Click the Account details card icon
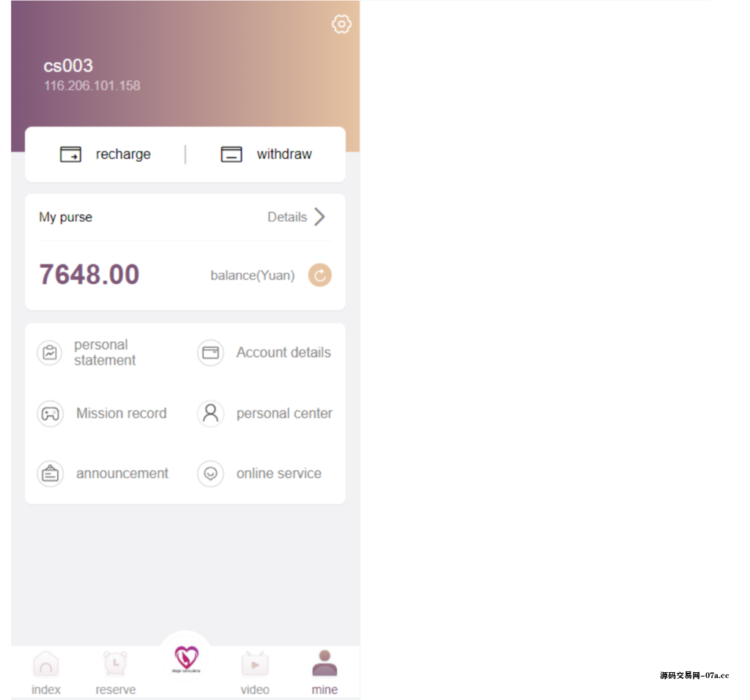This screenshot has width=750, height=700. click(210, 353)
